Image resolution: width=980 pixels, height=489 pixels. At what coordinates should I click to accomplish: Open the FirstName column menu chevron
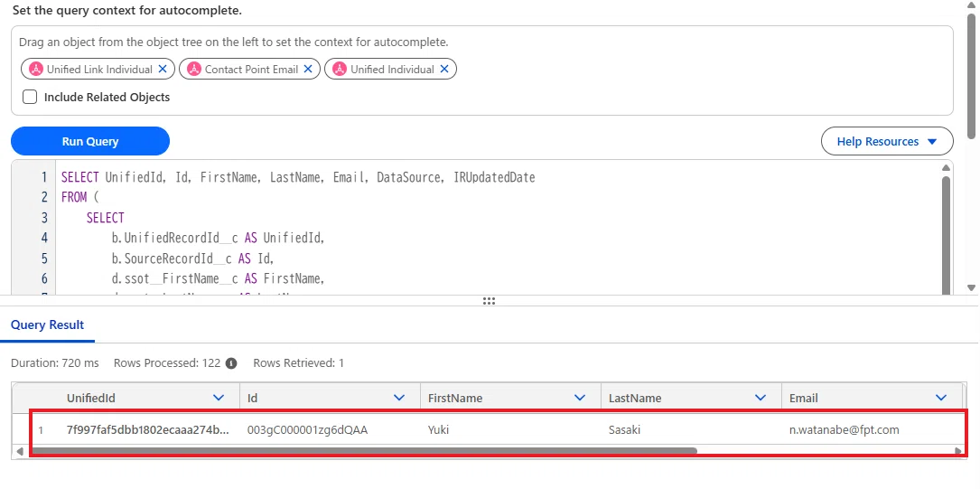[580, 398]
